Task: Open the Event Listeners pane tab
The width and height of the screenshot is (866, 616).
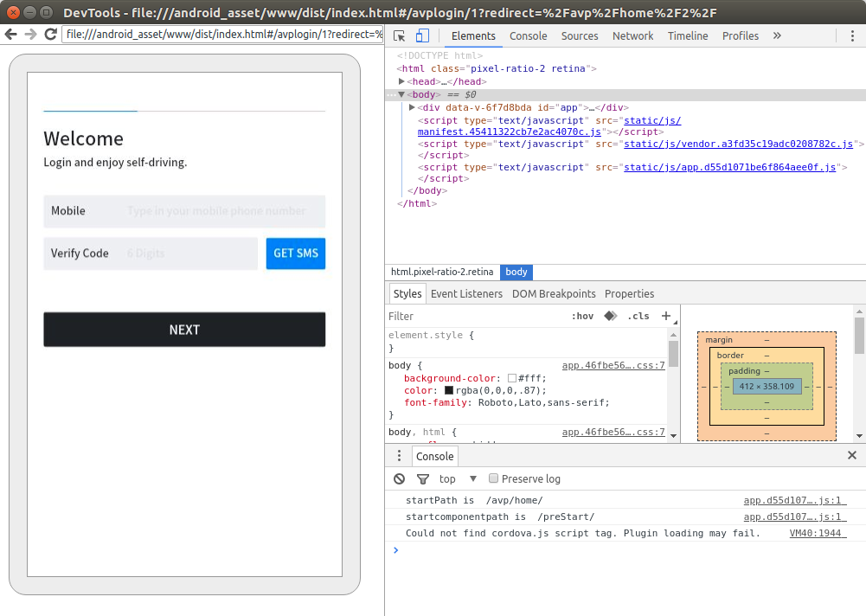Action: pyautogui.click(x=466, y=294)
